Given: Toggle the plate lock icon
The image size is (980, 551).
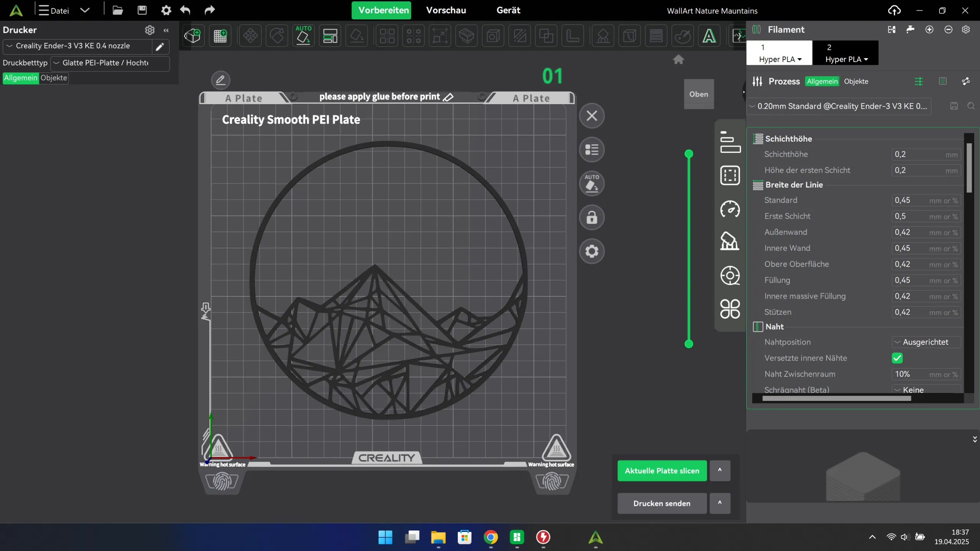Looking at the screenshot, I should (x=592, y=217).
